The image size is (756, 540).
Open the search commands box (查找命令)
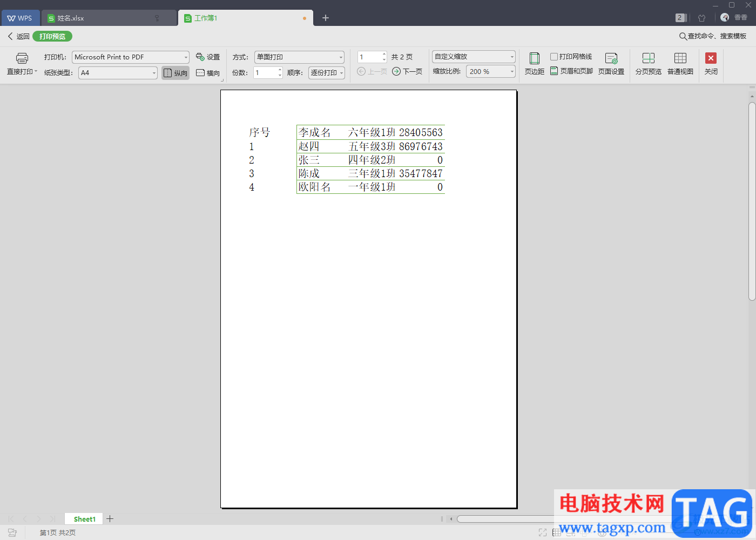click(713, 36)
